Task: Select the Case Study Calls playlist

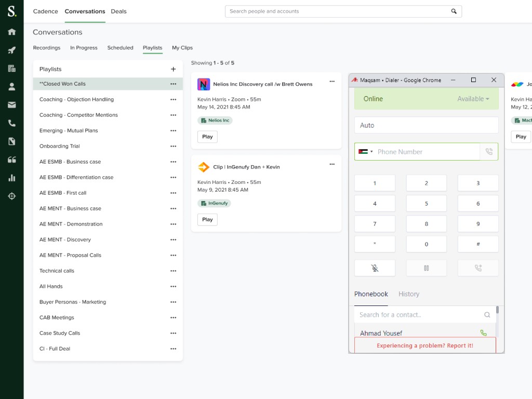Action: (x=108, y=333)
